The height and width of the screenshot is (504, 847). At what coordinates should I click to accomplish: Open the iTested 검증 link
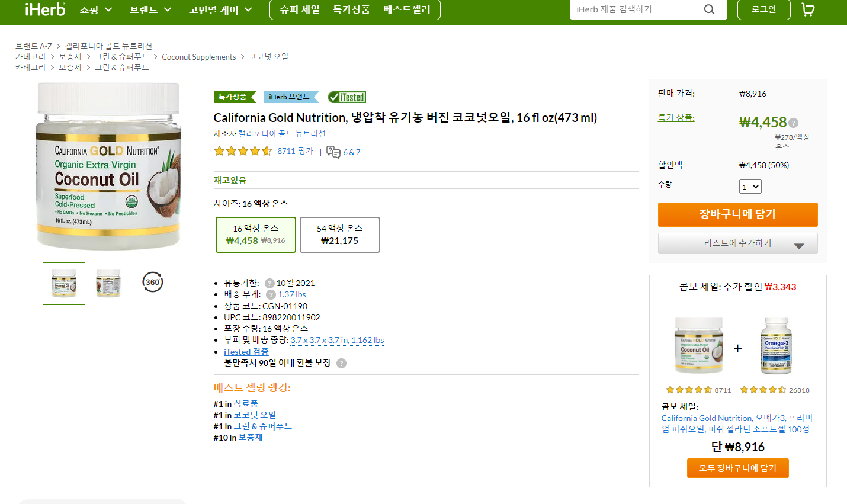(246, 352)
